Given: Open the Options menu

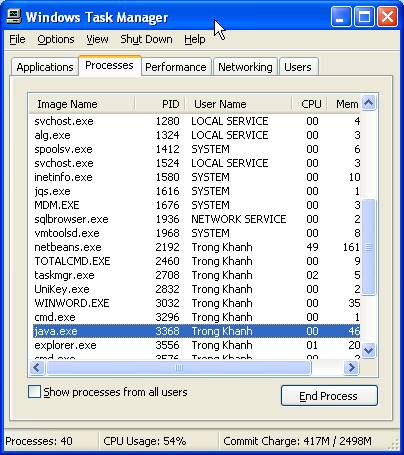Looking at the screenshot, I should 56,39.
